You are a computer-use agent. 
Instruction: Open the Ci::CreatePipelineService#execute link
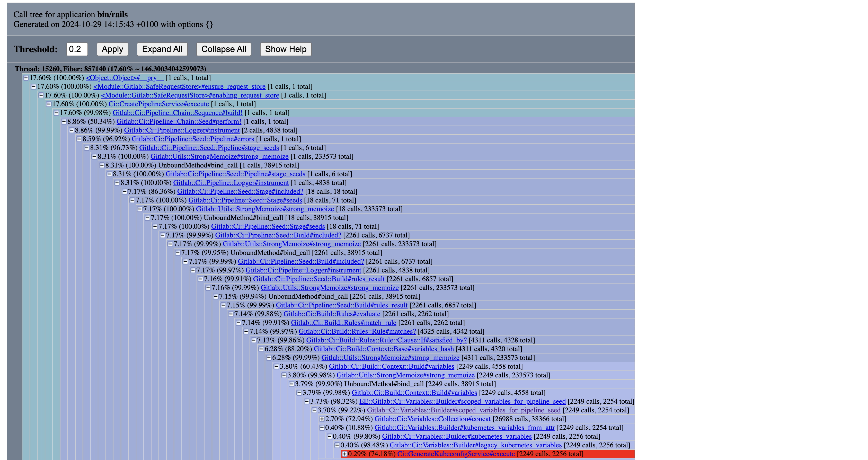(x=158, y=104)
